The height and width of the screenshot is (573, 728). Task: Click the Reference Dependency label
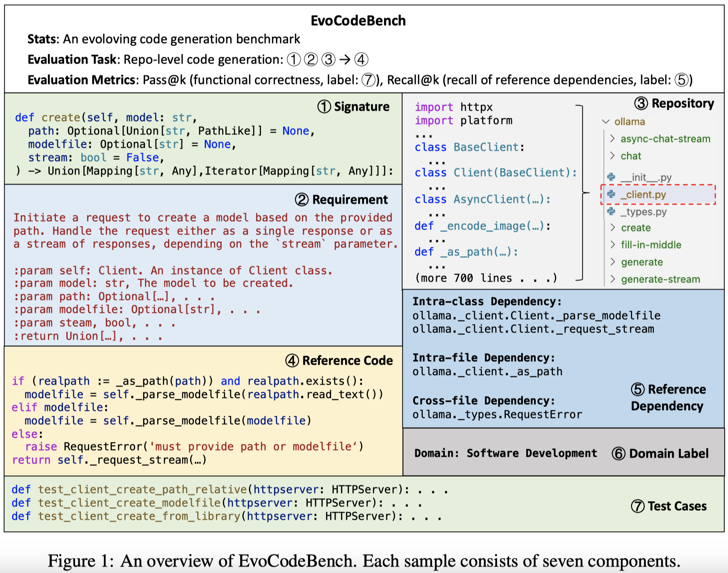pos(668,398)
